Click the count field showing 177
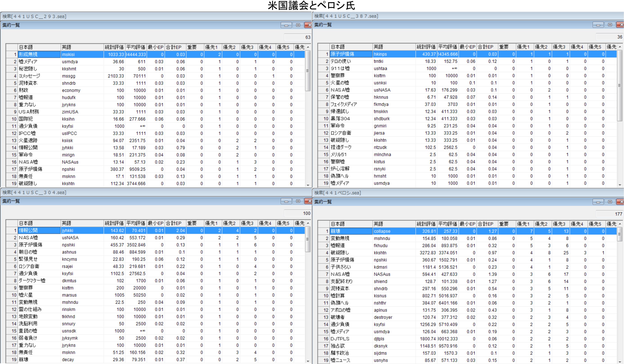The width and height of the screenshot is (624, 364). pos(609,214)
